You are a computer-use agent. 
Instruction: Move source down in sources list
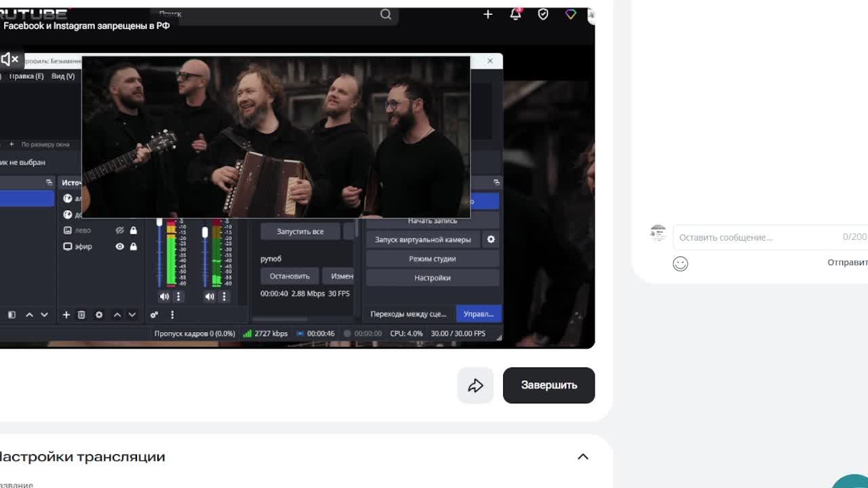coord(132,314)
